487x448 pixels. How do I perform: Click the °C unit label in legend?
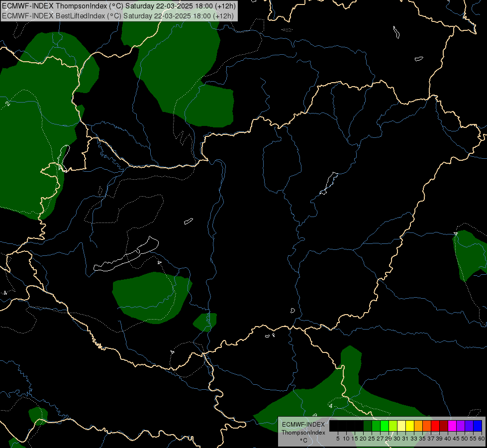pos(304,441)
